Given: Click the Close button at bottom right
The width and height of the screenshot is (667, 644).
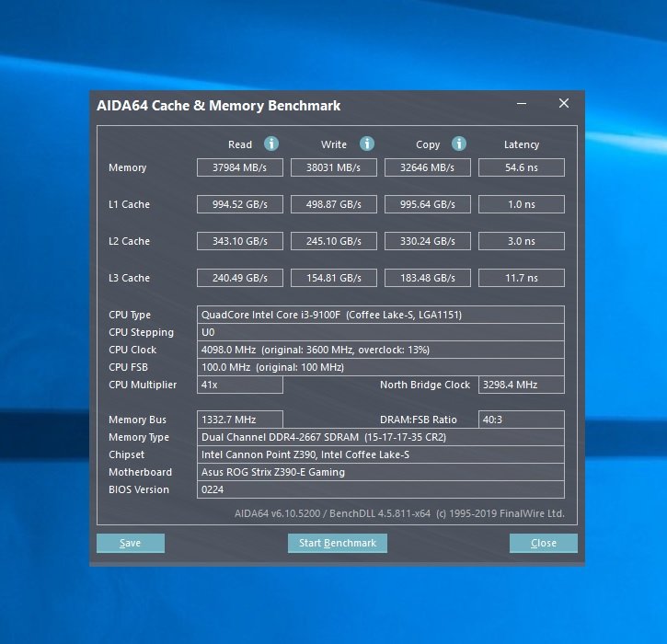Looking at the screenshot, I should 543,543.
